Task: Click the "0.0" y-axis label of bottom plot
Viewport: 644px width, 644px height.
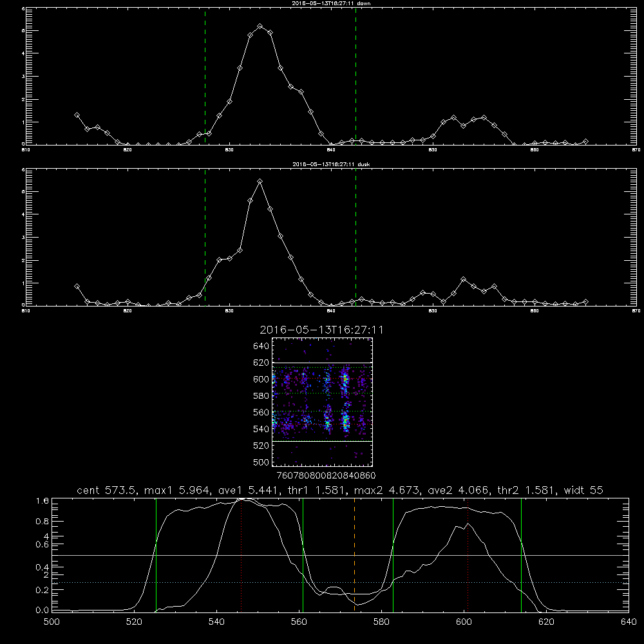Action: tap(43, 611)
